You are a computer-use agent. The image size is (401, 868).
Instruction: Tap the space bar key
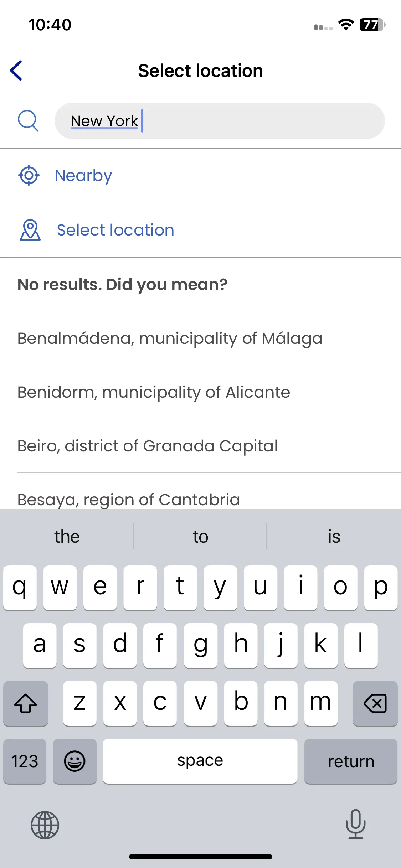coord(200,761)
